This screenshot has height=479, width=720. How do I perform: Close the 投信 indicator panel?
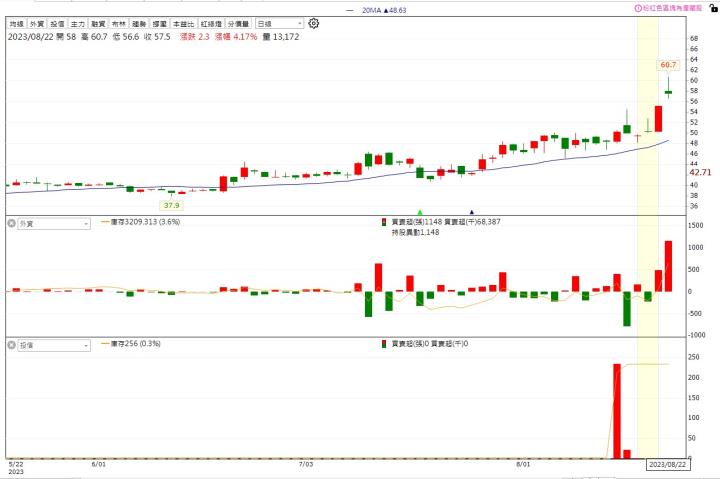tap(12, 344)
